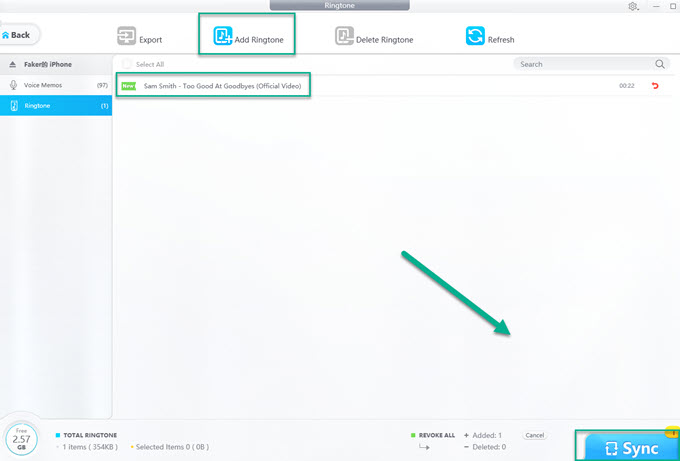
Task: Click the Added: 1 status text
Action: [487, 435]
